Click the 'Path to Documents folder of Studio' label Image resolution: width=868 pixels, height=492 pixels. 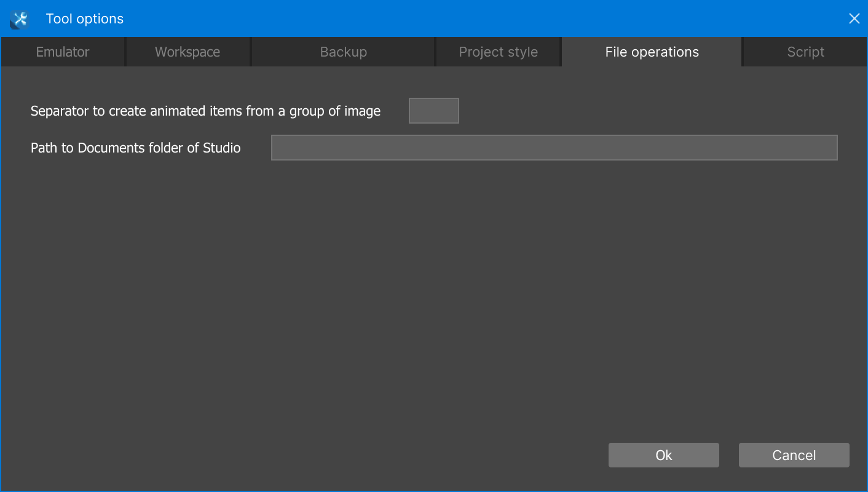pos(135,148)
